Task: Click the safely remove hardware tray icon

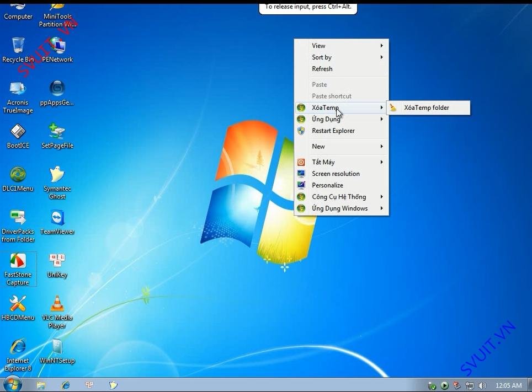Action: click(432, 385)
